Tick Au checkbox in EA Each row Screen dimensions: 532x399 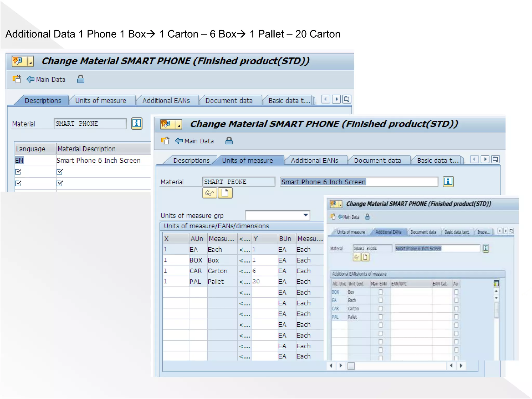tap(456, 300)
